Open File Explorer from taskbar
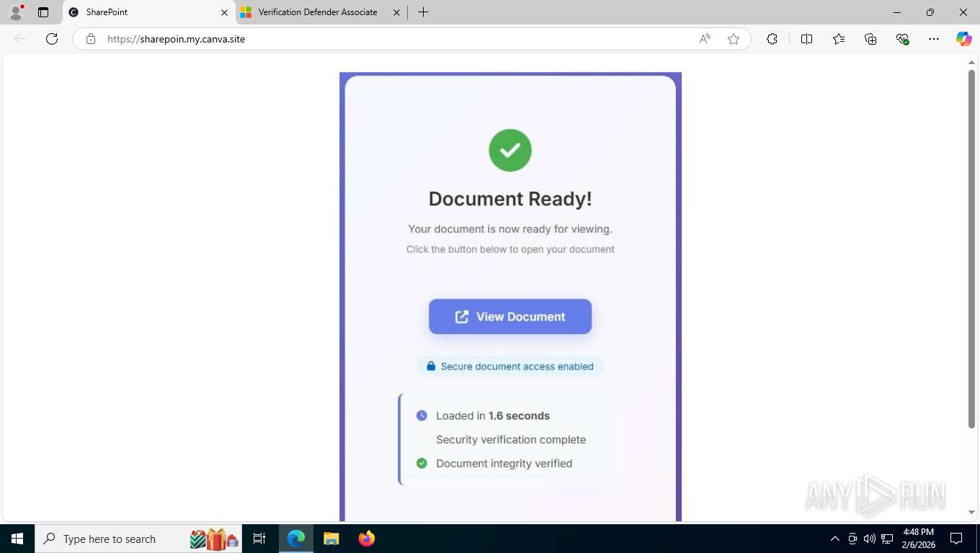The height and width of the screenshot is (553, 980). pos(331,539)
